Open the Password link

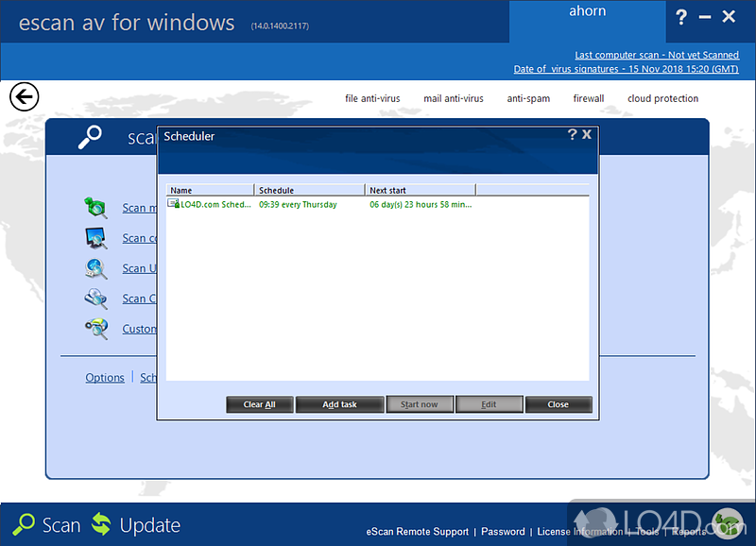[503, 532]
